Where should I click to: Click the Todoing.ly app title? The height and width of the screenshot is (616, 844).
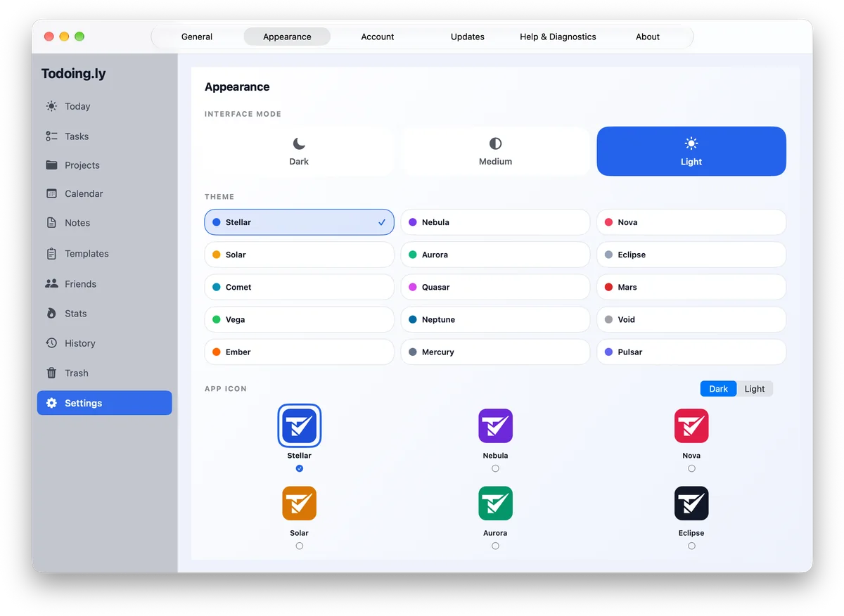[x=74, y=74]
